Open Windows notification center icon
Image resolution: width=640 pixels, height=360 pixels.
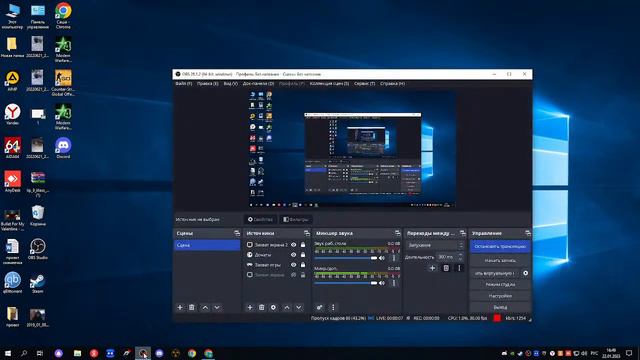pyautogui.click(x=629, y=353)
